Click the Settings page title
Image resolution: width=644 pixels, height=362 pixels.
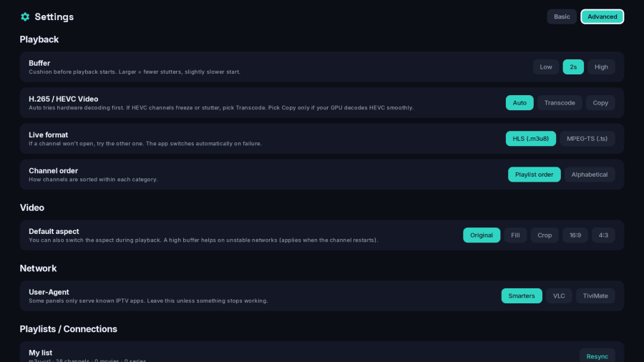pos(54,17)
